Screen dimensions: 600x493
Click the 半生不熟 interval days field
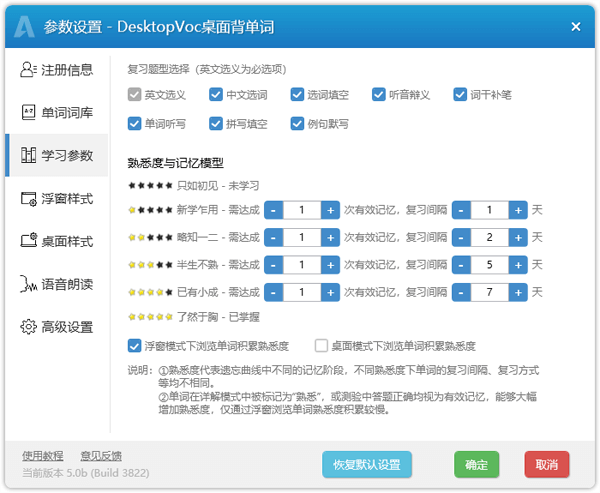490,265
